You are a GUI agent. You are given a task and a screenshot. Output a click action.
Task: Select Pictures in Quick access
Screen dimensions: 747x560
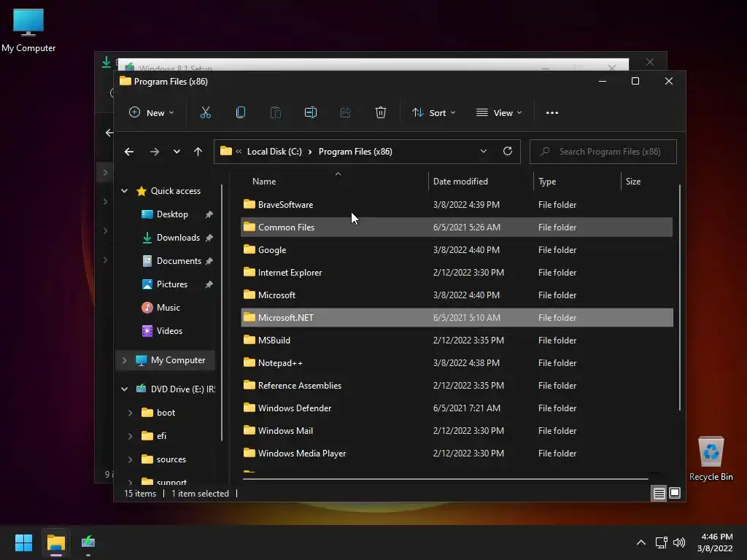(171, 284)
